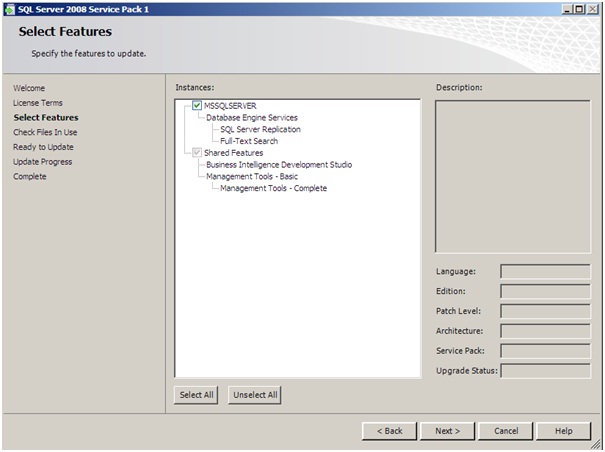Select Full-Text Search feature
Image resolution: width=605 pixels, height=452 pixels.
[249, 141]
